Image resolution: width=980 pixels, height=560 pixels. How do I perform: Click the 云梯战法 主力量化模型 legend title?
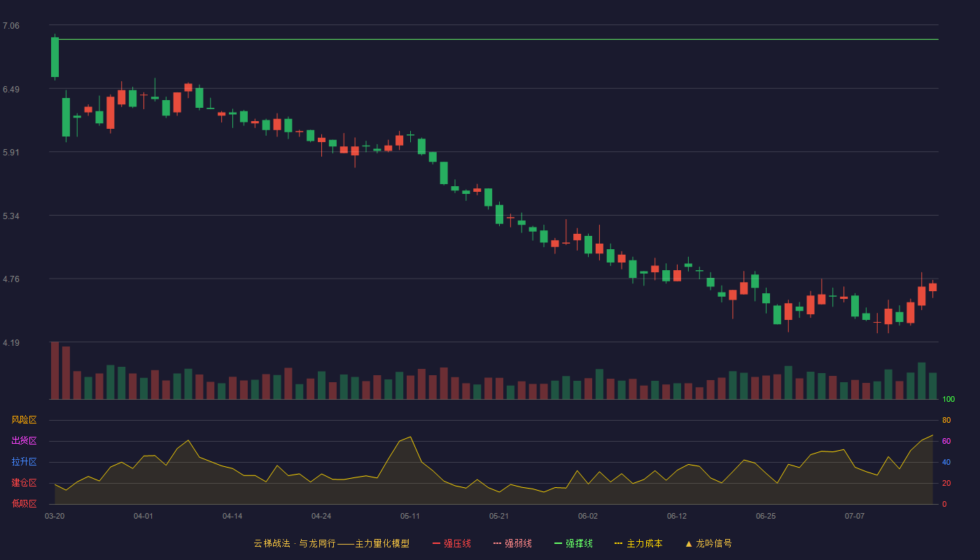(332, 543)
